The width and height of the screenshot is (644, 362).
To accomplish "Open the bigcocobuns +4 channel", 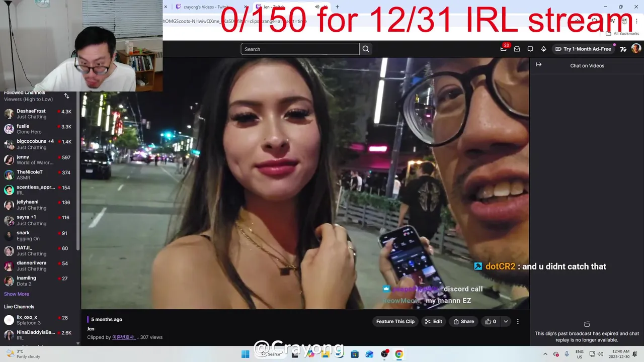I will click(39, 144).
